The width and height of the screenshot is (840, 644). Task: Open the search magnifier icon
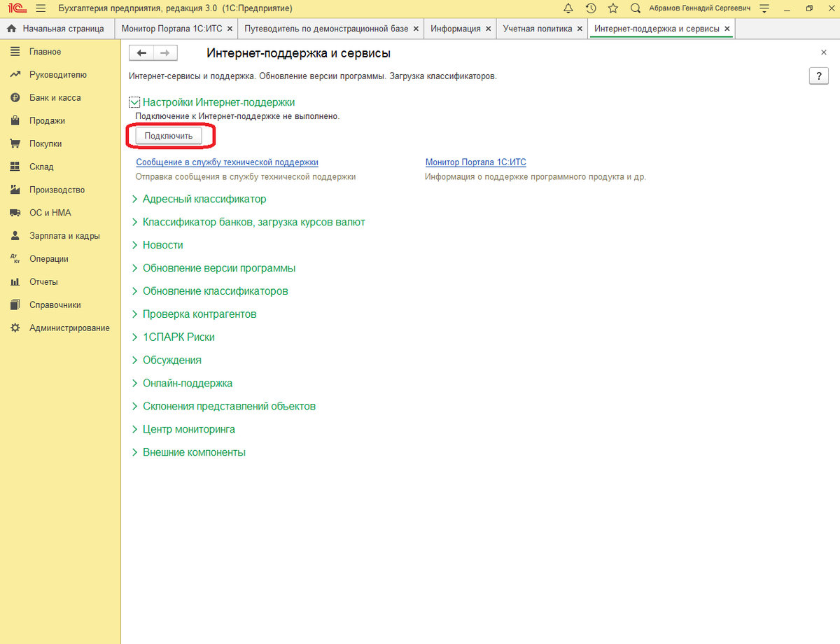coord(636,8)
